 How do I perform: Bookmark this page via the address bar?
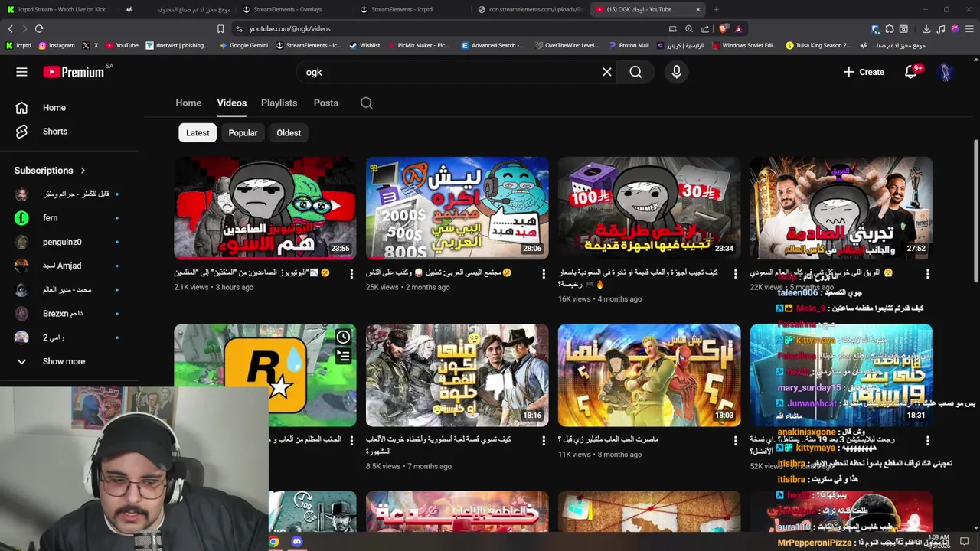point(220,28)
